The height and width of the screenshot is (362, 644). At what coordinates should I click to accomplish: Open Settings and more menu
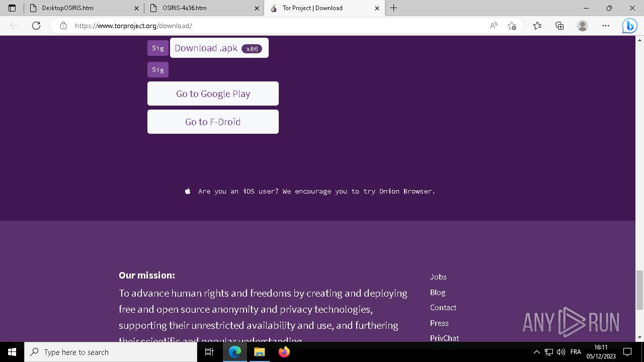[606, 26]
